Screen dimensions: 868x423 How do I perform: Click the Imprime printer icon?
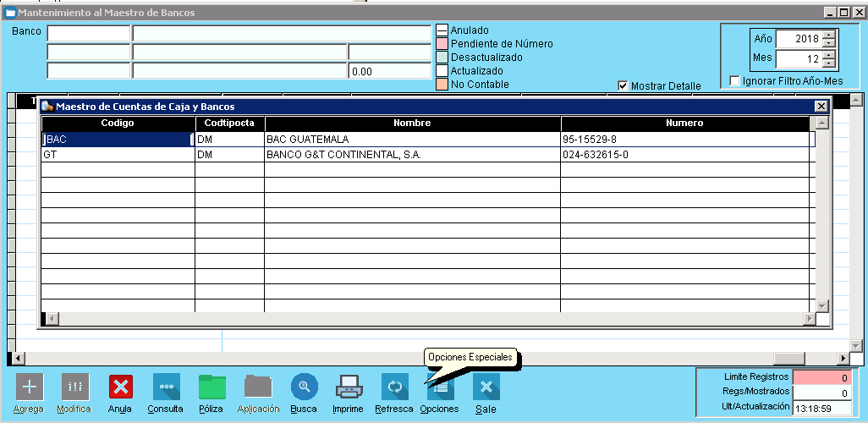pyautogui.click(x=349, y=387)
